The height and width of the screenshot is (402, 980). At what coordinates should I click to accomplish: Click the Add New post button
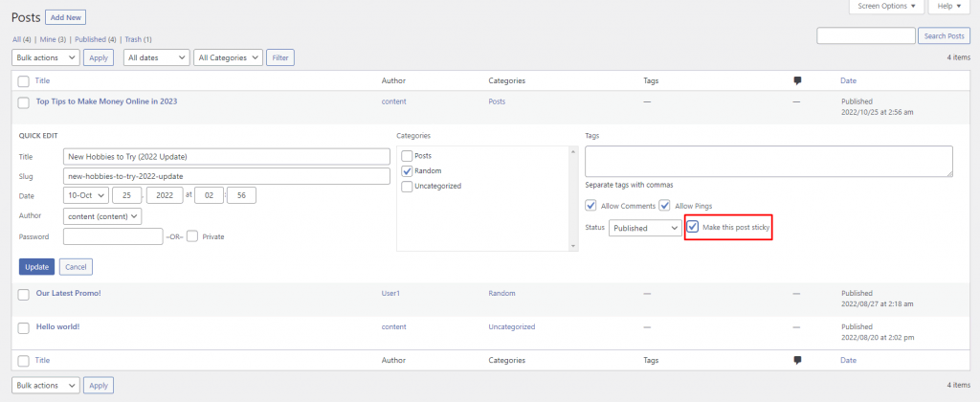pyautogui.click(x=67, y=17)
